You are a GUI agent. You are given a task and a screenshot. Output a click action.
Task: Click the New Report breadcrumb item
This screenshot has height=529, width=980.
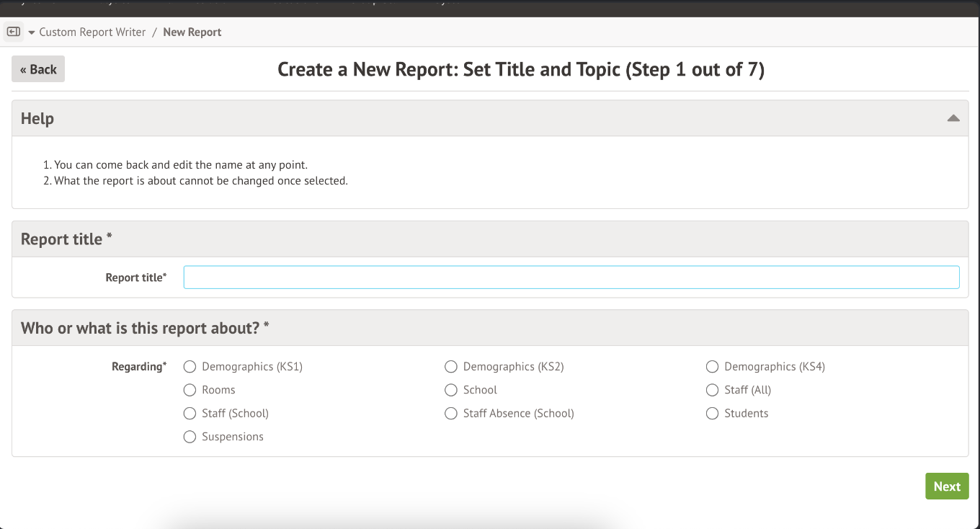[192, 32]
